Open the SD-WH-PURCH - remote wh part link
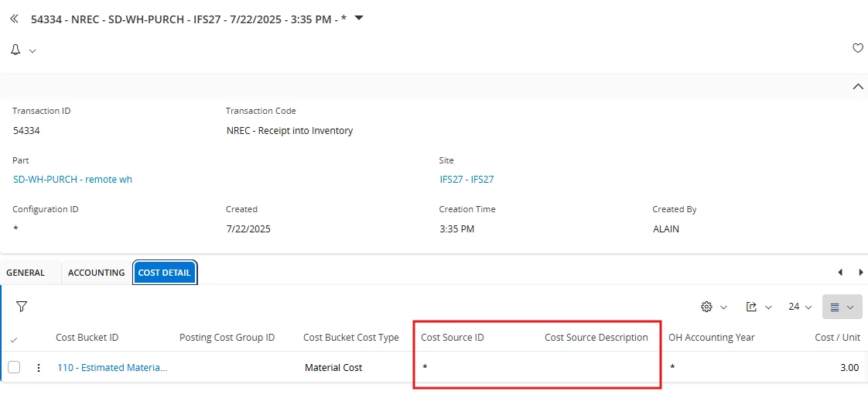The image size is (868, 395). tap(73, 180)
